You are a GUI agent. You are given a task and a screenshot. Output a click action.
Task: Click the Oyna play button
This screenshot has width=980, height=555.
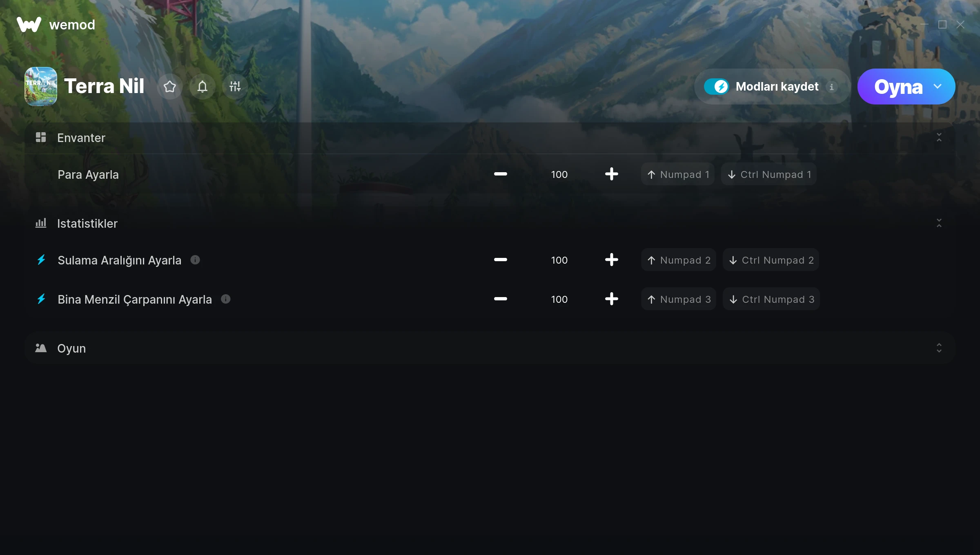tap(898, 87)
